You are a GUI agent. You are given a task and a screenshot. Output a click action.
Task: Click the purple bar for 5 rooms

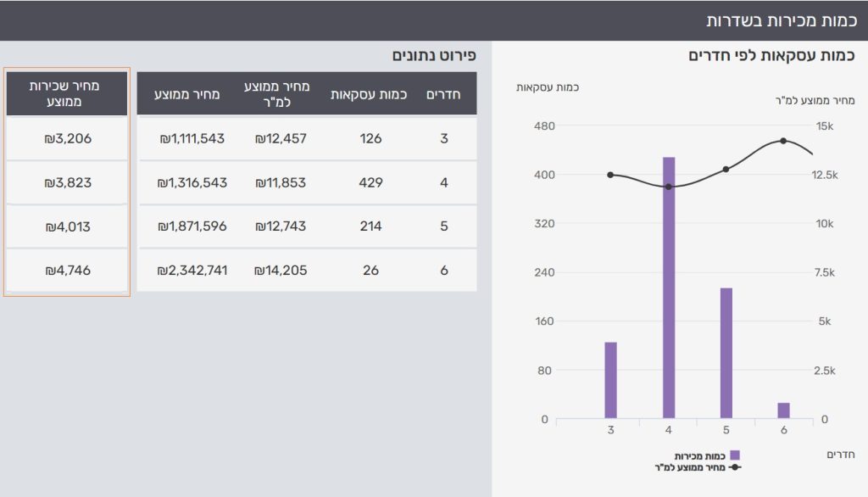click(x=726, y=353)
